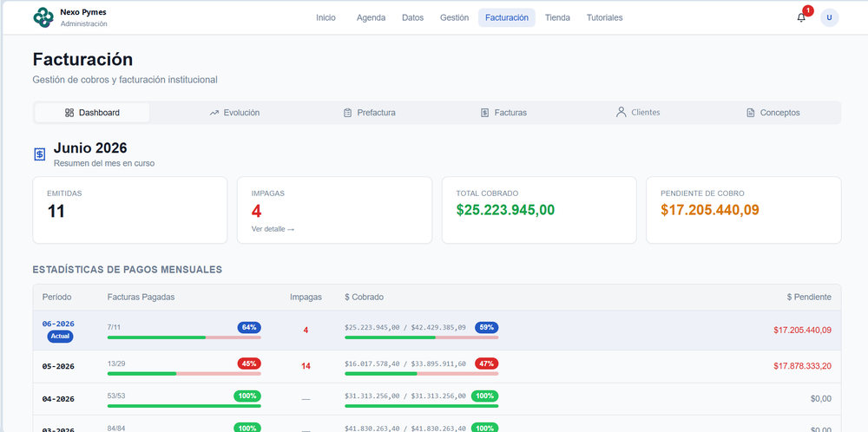Click the Nexo Pymes brand name

point(83,12)
